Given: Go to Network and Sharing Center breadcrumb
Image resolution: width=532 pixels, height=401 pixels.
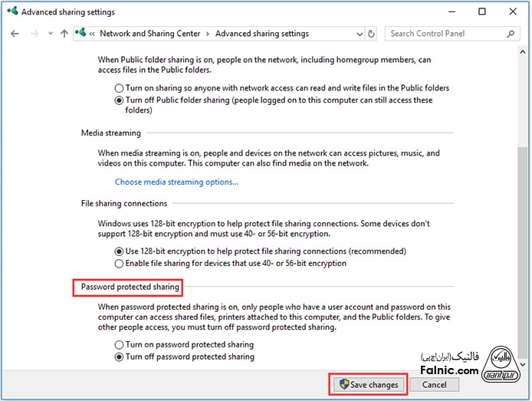Looking at the screenshot, I should [x=150, y=34].
